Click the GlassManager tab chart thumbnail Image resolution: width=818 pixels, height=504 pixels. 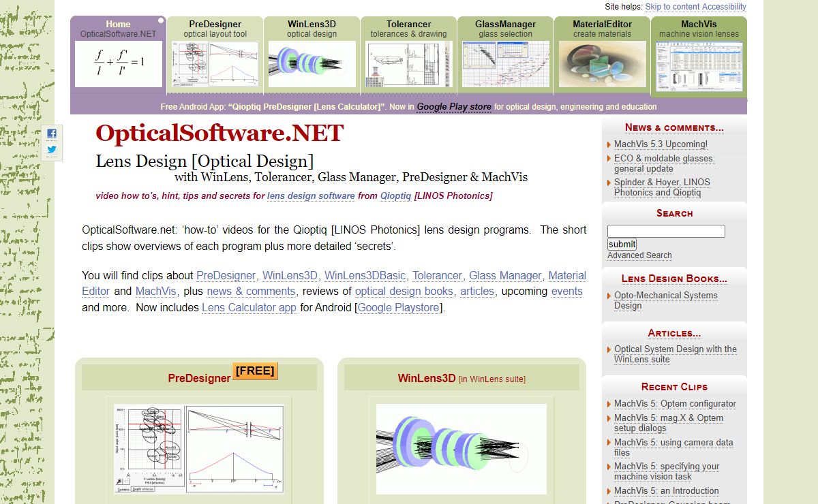pos(505,64)
